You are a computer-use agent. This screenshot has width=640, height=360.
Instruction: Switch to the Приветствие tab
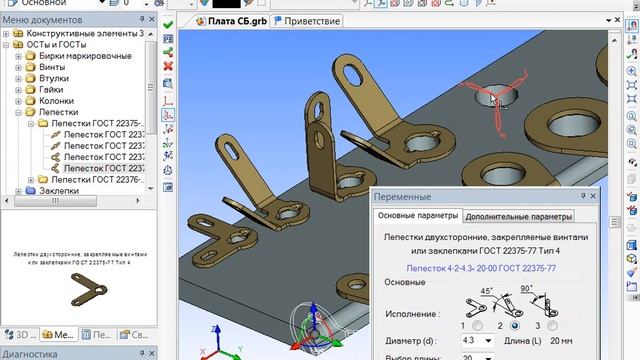[x=307, y=21]
